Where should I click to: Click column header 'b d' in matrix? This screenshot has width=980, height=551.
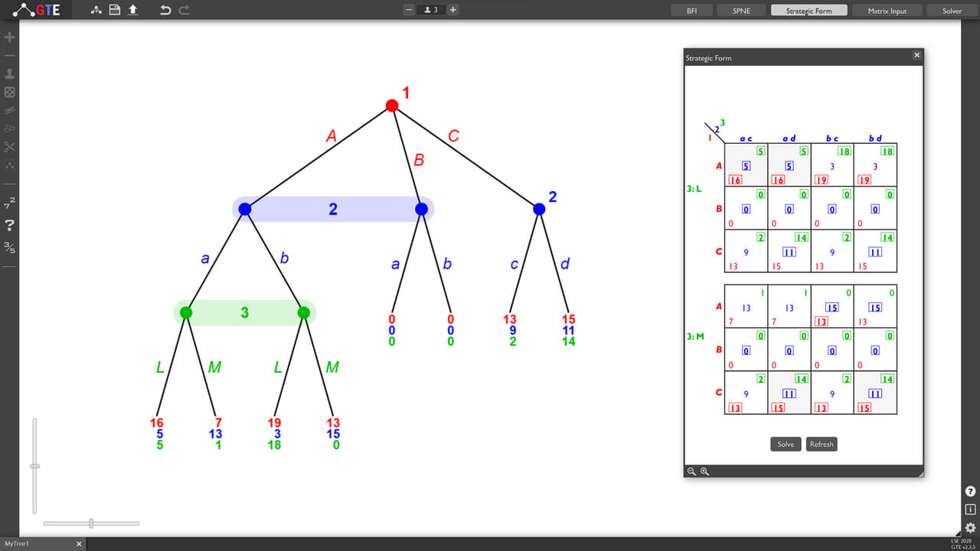(875, 138)
